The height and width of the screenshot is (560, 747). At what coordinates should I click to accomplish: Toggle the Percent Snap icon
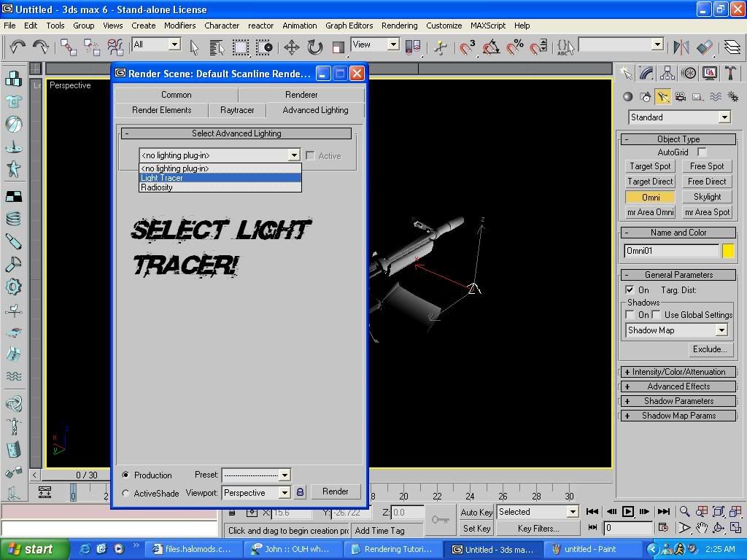tap(514, 47)
